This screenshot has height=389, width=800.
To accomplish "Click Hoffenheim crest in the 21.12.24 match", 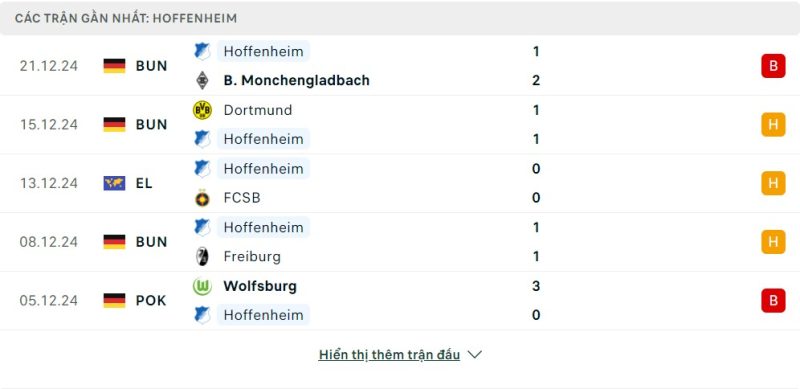I will (202, 52).
